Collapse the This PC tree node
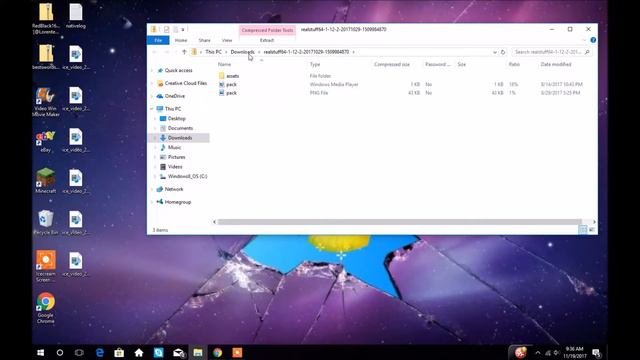This screenshot has height=360, width=640. (152, 109)
